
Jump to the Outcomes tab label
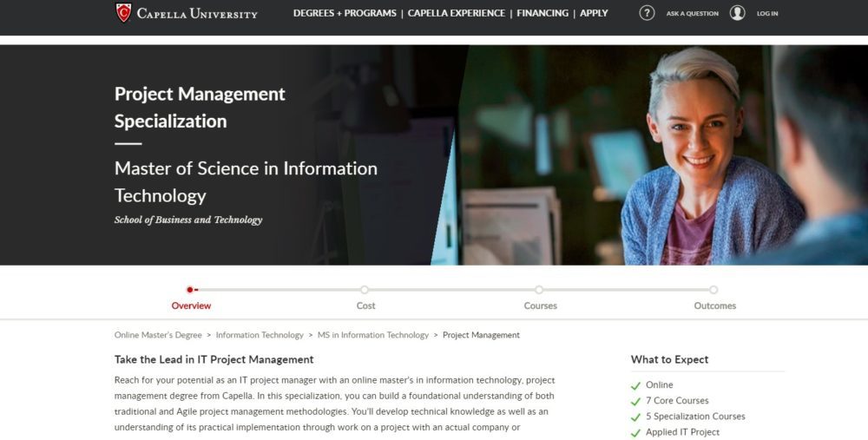click(714, 305)
